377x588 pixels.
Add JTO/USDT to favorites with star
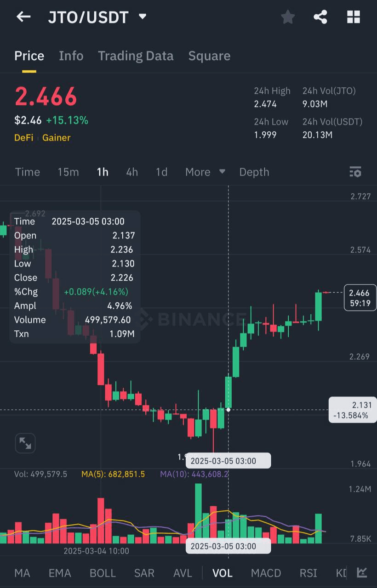[x=288, y=17]
